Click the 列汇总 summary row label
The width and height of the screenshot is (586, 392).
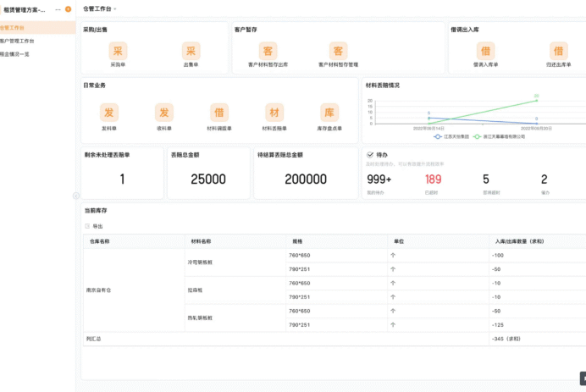[x=93, y=339]
